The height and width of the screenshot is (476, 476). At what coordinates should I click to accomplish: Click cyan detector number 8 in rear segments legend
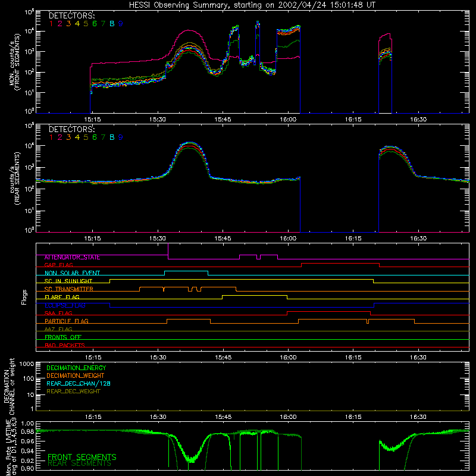pos(112,137)
